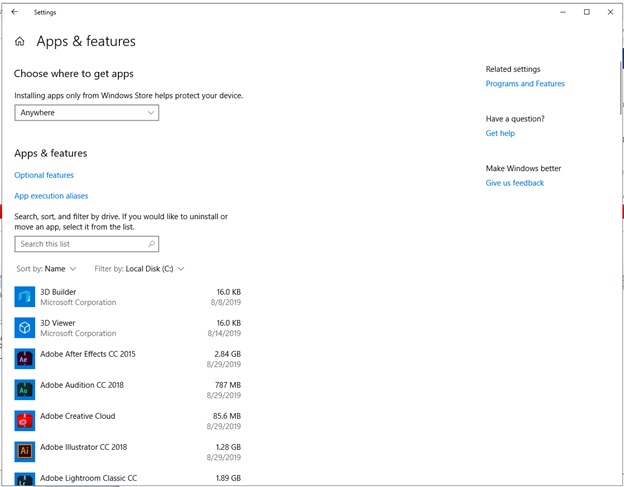624x487 pixels.
Task: Open the Filter by Local Disk dropdown
Action: (139, 269)
